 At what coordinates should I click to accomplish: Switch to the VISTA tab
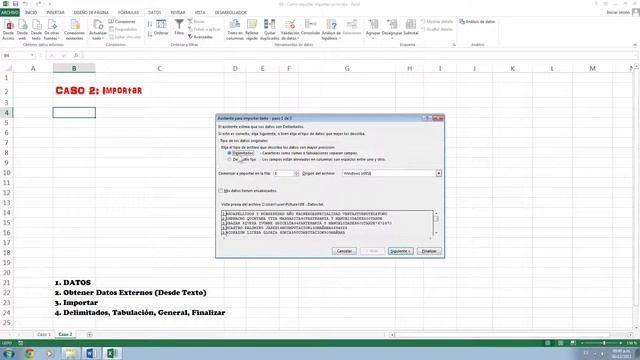coord(200,13)
